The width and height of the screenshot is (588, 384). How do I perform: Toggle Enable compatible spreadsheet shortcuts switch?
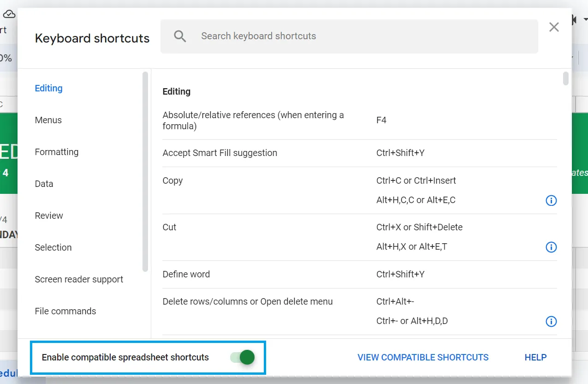point(243,357)
